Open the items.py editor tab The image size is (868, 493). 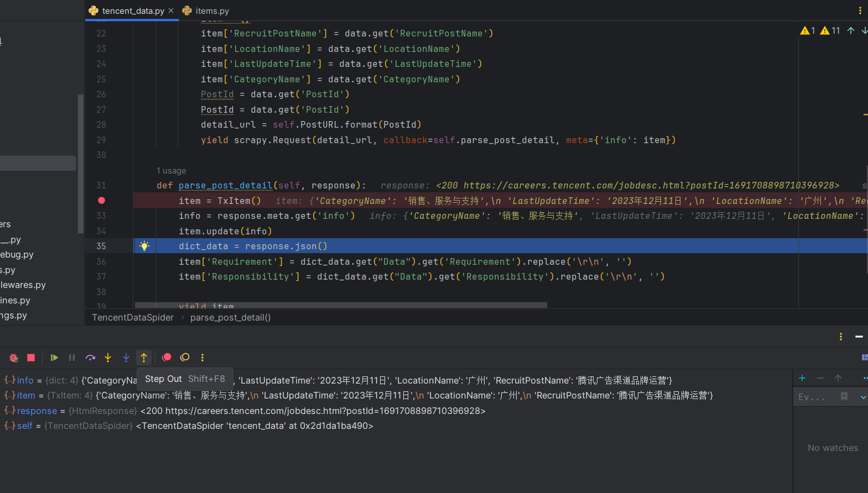206,11
